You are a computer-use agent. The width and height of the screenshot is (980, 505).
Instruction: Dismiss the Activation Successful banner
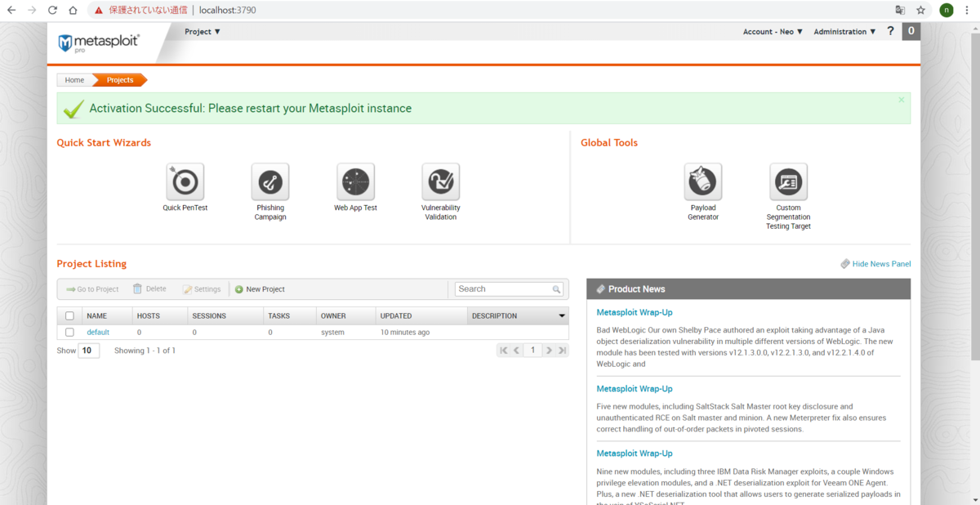tap(902, 100)
